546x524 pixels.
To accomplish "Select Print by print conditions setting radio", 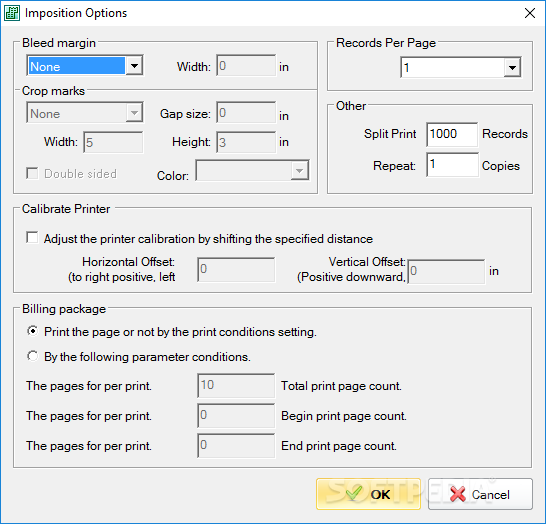I will 32,331.
